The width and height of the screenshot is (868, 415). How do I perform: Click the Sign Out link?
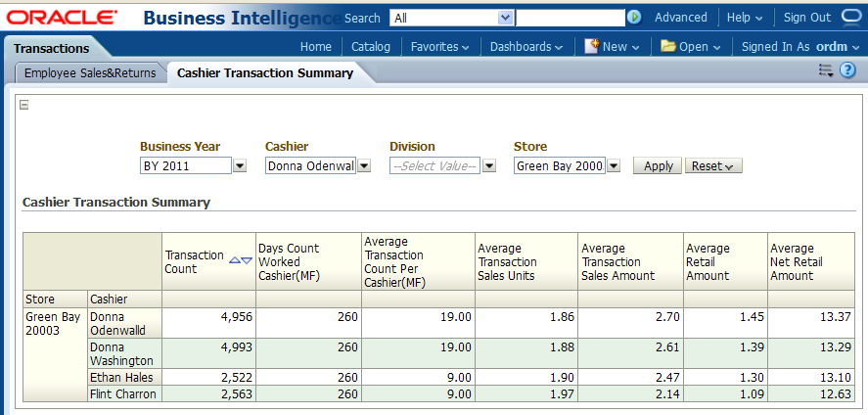(x=806, y=18)
